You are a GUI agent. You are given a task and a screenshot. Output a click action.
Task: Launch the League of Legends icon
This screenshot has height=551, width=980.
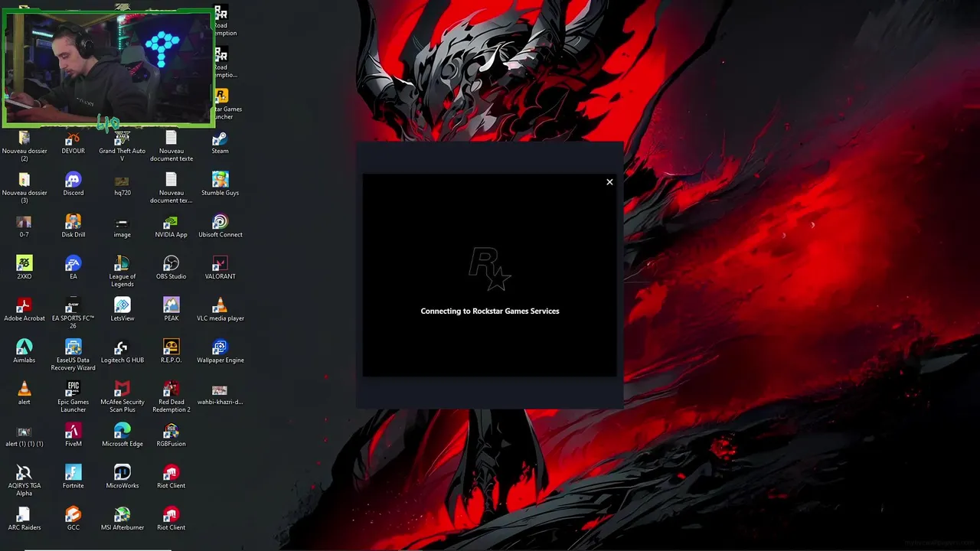pos(122,272)
